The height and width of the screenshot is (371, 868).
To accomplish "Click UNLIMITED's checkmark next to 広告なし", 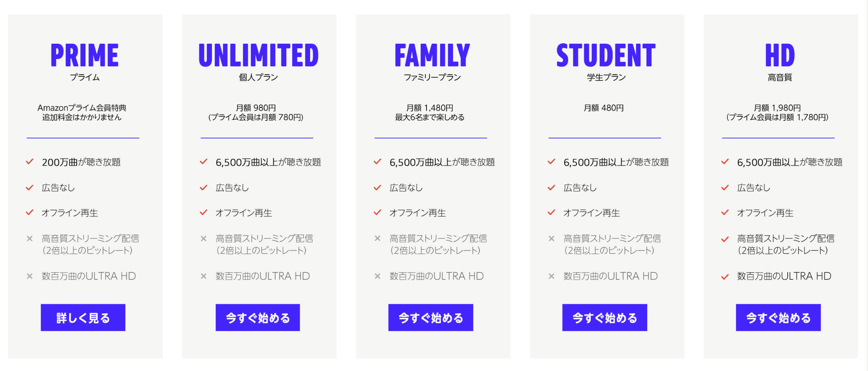I will coord(203,188).
